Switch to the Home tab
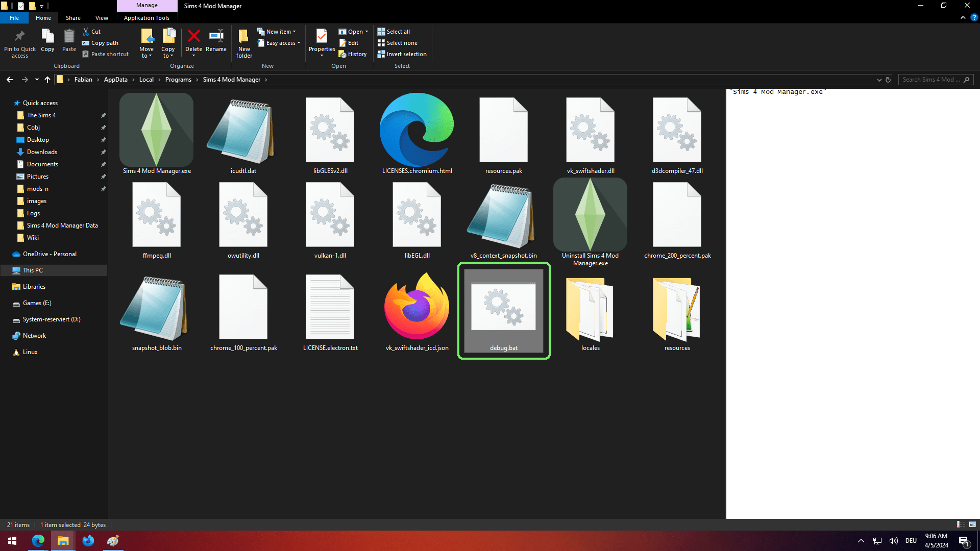Viewport: 980px width, 551px height. click(43, 18)
